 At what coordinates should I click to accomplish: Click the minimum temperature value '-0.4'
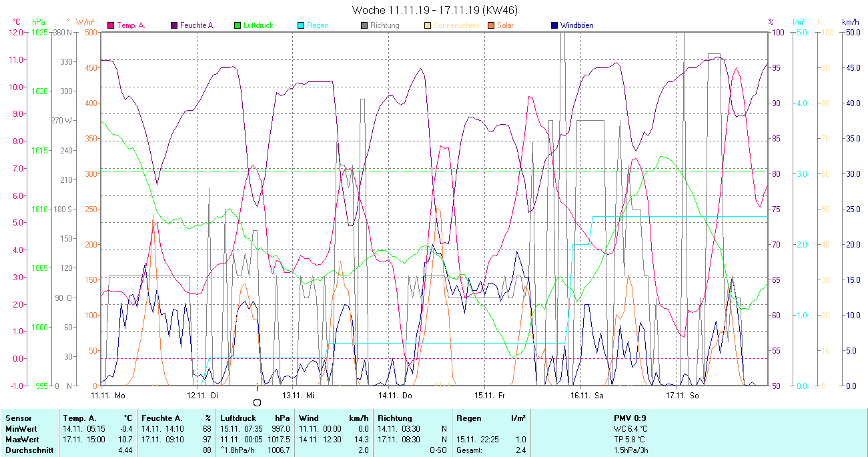point(125,429)
